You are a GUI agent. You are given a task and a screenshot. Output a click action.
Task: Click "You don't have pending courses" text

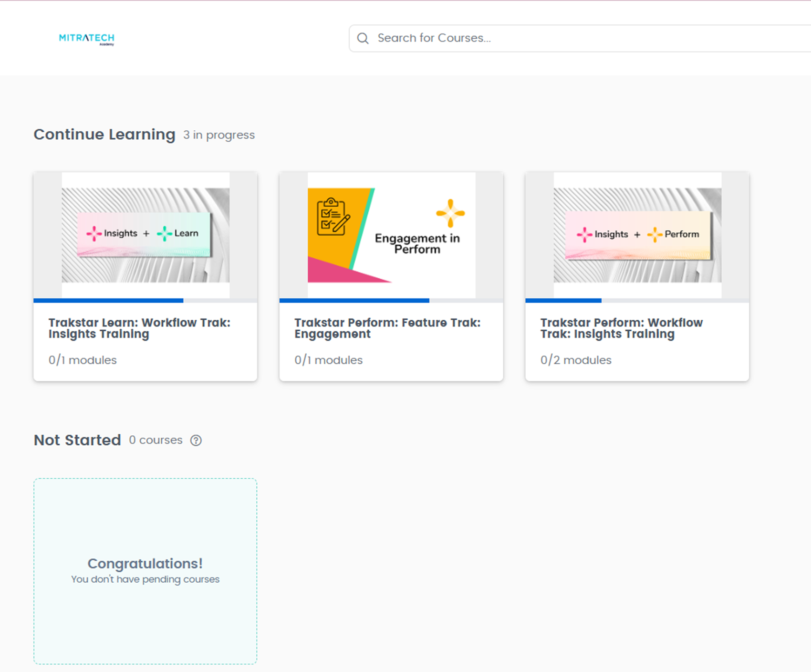(x=145, y=579)
